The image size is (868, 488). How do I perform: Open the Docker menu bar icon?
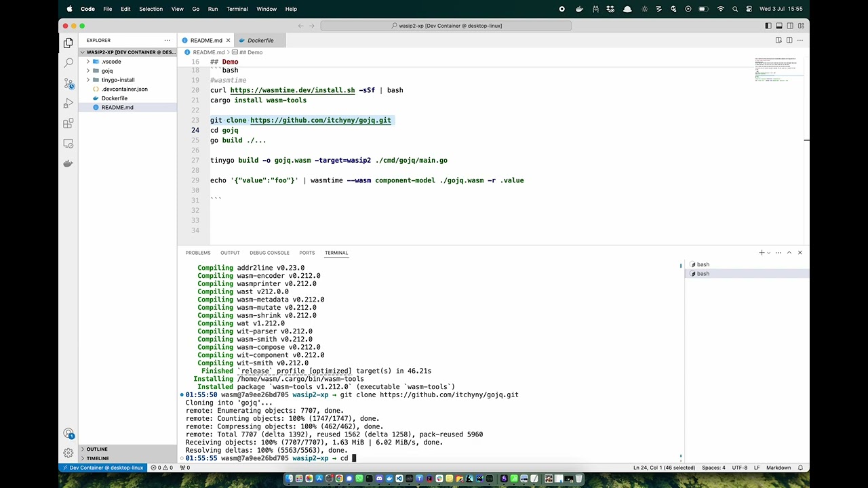pos(579,9)
